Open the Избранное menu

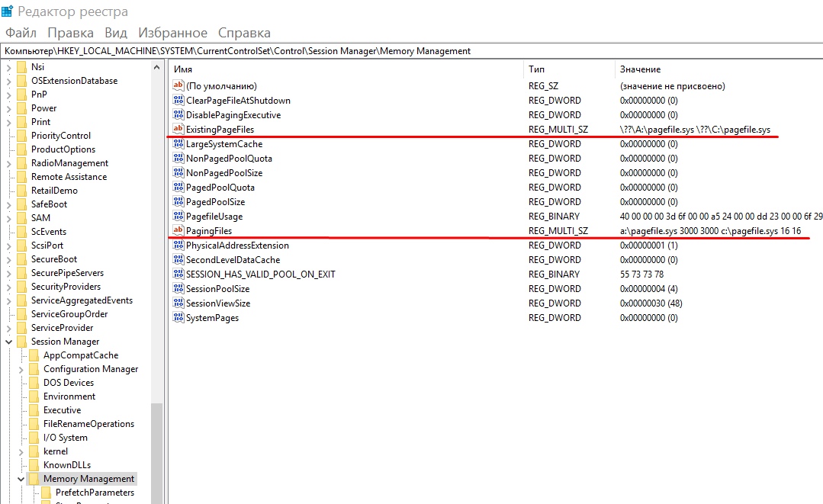[172, 33]
